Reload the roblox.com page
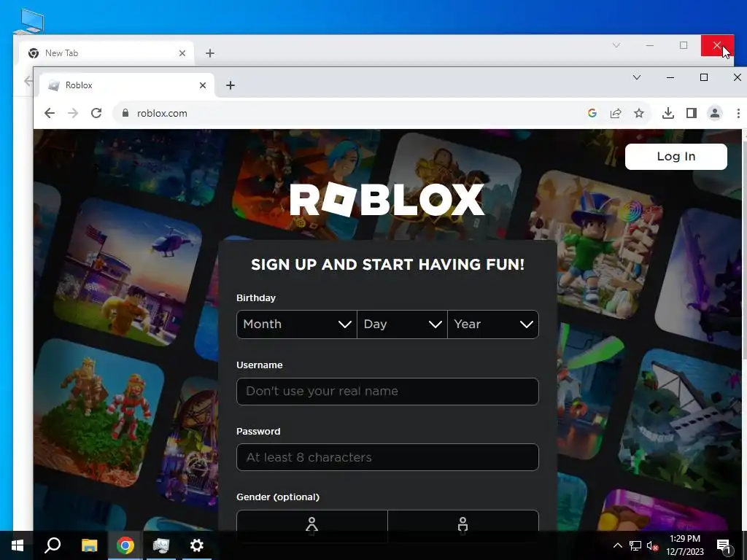This screenshot has width=747, height=560. coord(96,113)
